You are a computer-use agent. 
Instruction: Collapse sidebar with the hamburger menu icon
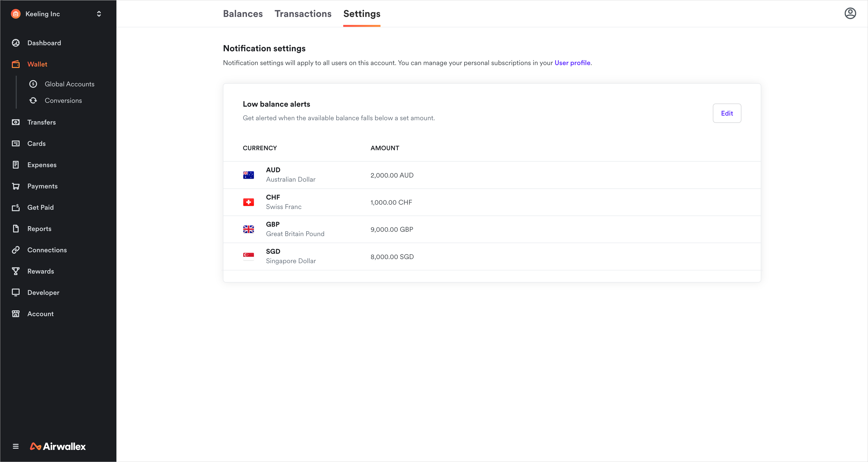15,447
